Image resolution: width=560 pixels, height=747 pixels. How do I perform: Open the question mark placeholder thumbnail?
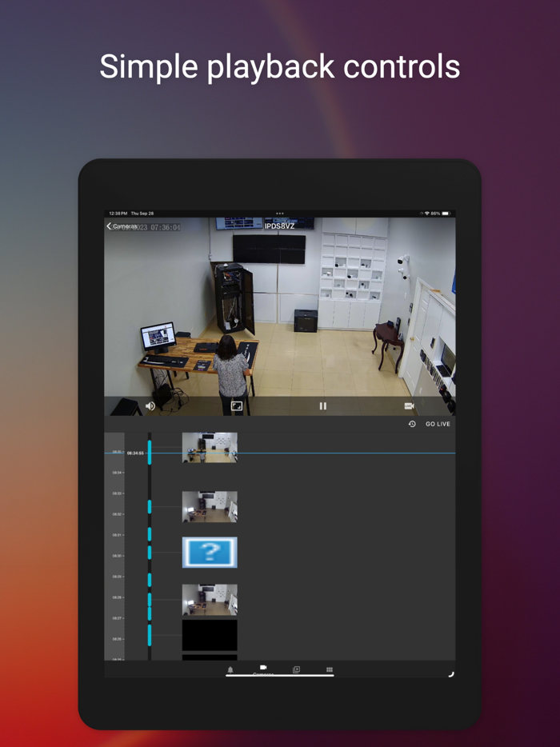[x=210, y=552]
